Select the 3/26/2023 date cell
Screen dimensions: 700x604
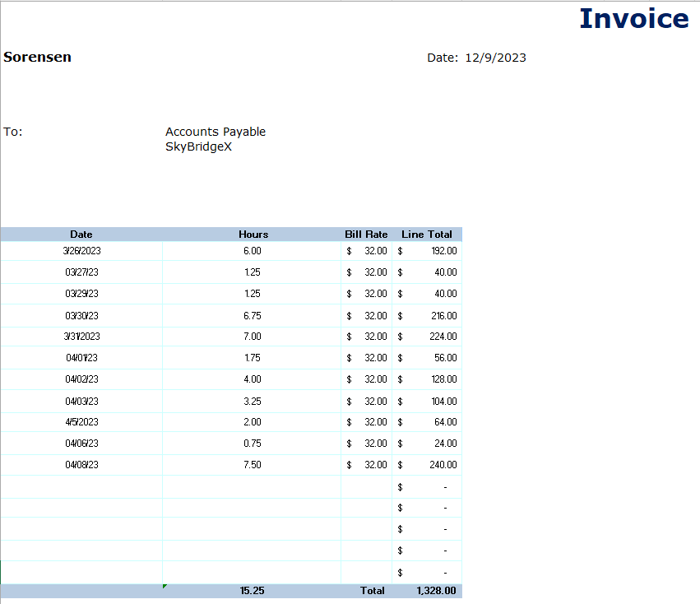(81, 251)
